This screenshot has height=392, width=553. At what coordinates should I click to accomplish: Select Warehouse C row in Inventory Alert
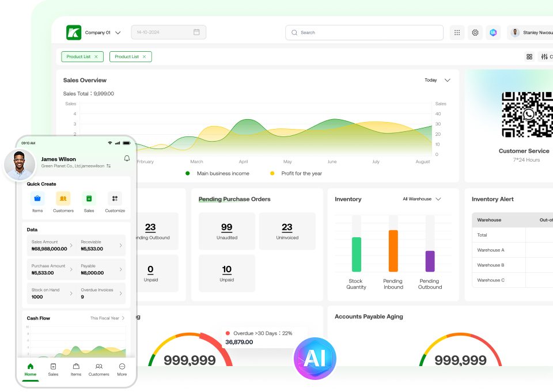(513, 280)
